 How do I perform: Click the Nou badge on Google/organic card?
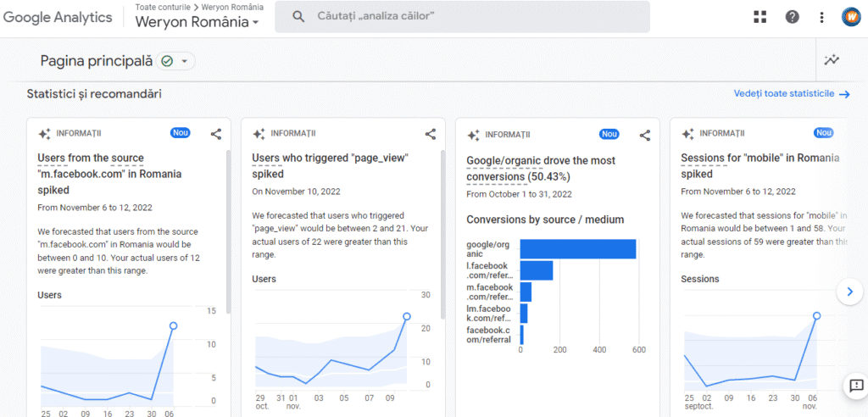[609, 134]
